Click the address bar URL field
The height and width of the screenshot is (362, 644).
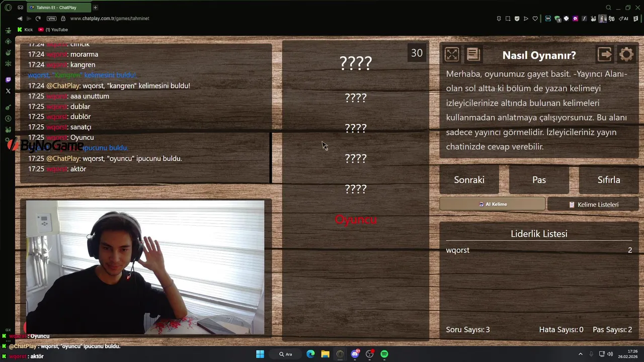[x=110, y=19]
